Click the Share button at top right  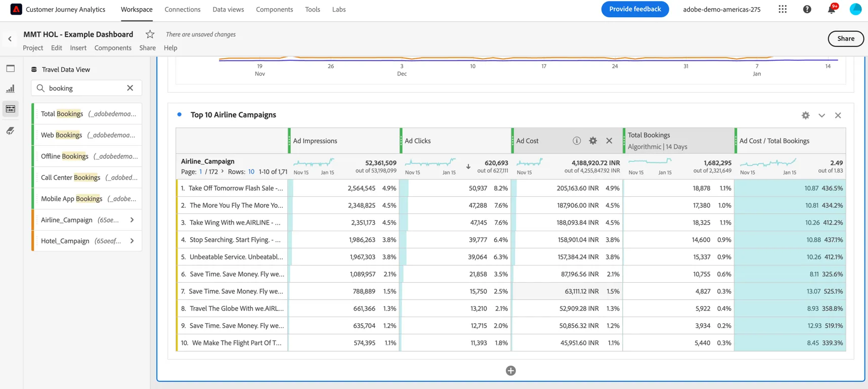pyautogui.click(x=846, y=38)
